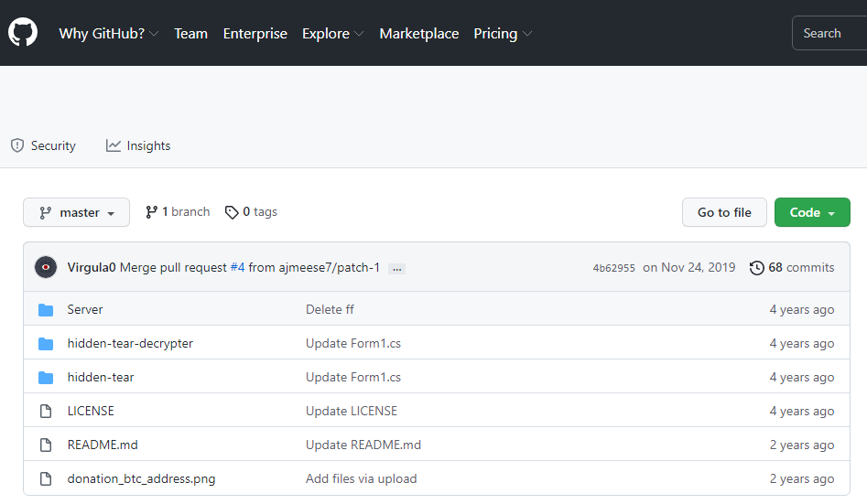Open pull request #4 link

(x=237, y=267)
